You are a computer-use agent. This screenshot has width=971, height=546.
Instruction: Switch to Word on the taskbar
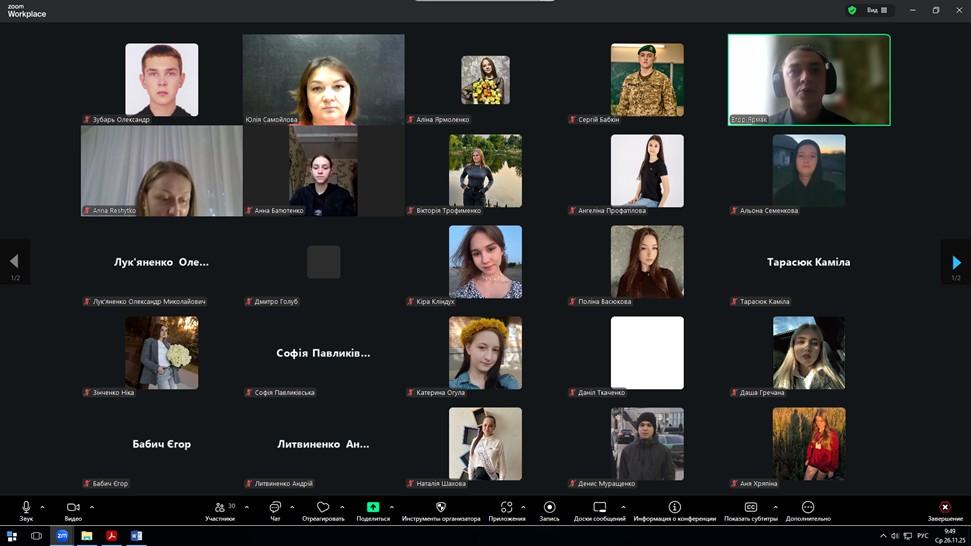pos(136,536)
